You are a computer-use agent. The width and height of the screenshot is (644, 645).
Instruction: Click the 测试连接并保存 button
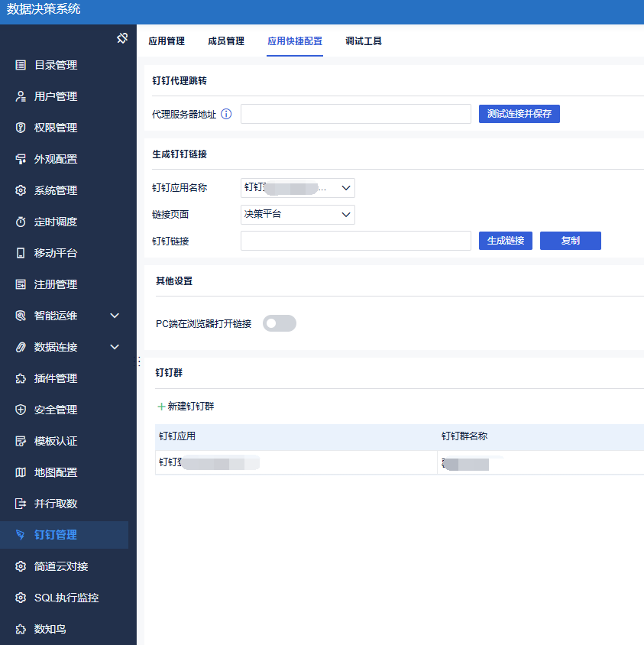[519, 114]
